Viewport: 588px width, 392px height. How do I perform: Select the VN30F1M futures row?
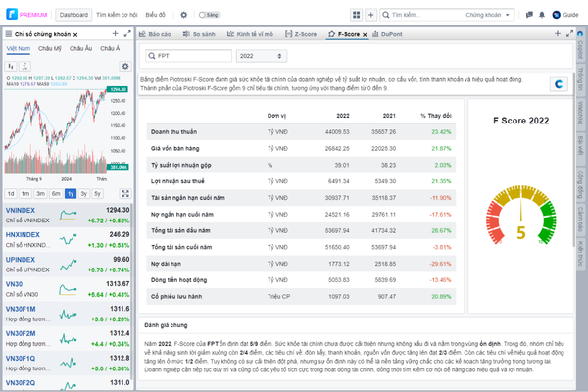[68, 314]
